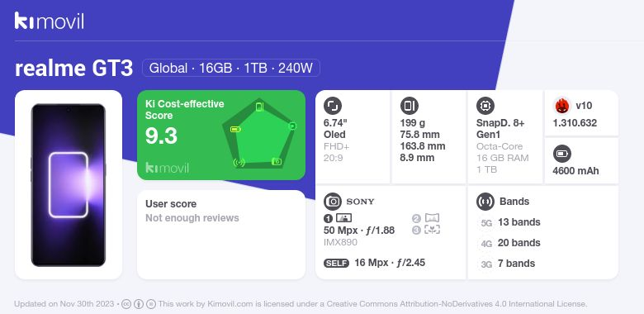Select the second wide-angle camera icon

click(x=432, y=218)
